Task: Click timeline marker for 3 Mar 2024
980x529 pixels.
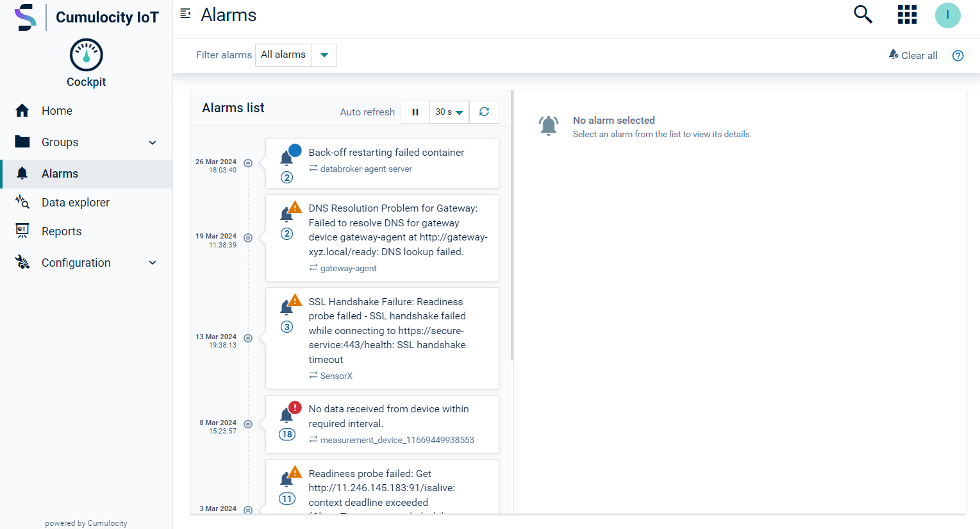Action: click(248, 510)
